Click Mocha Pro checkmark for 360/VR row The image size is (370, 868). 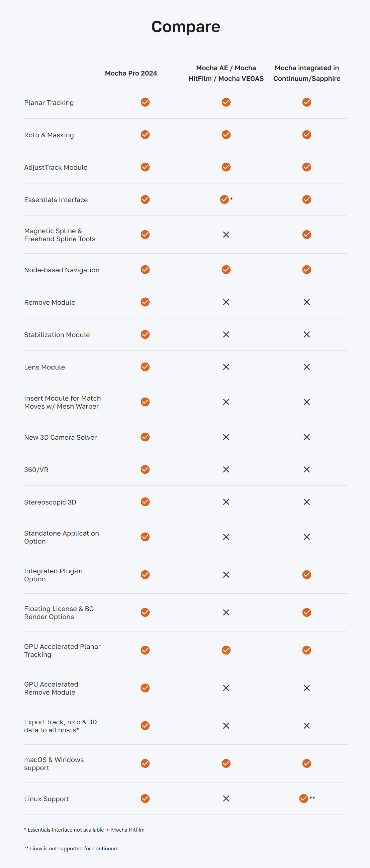click(145, 469)
